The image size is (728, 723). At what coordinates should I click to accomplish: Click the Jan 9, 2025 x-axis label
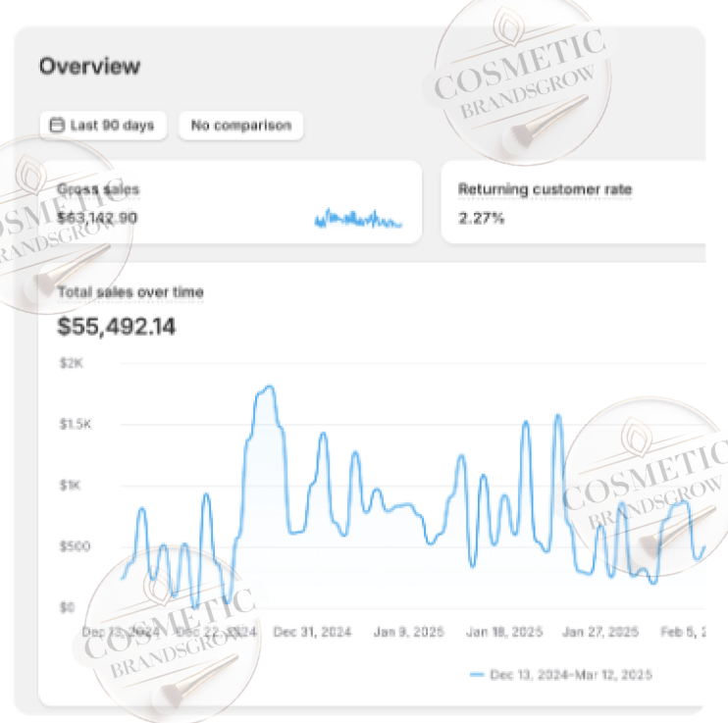tap(410, 633)
